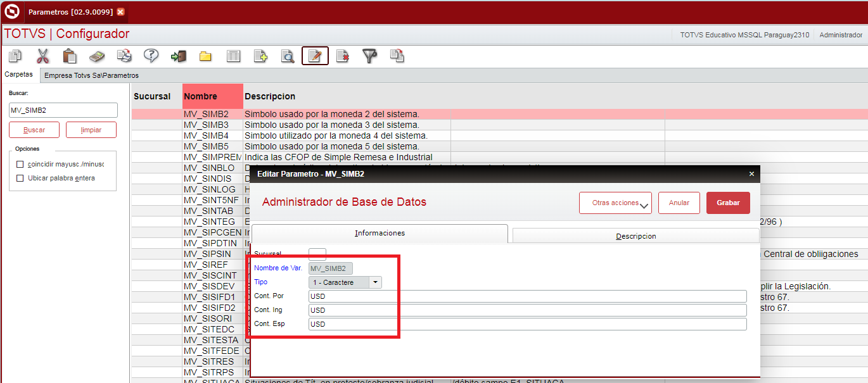Image resolution: width=868 pixels, height=383 pixels.
Task: Open the calculator tool icon
Action: [x=97, y=56]
